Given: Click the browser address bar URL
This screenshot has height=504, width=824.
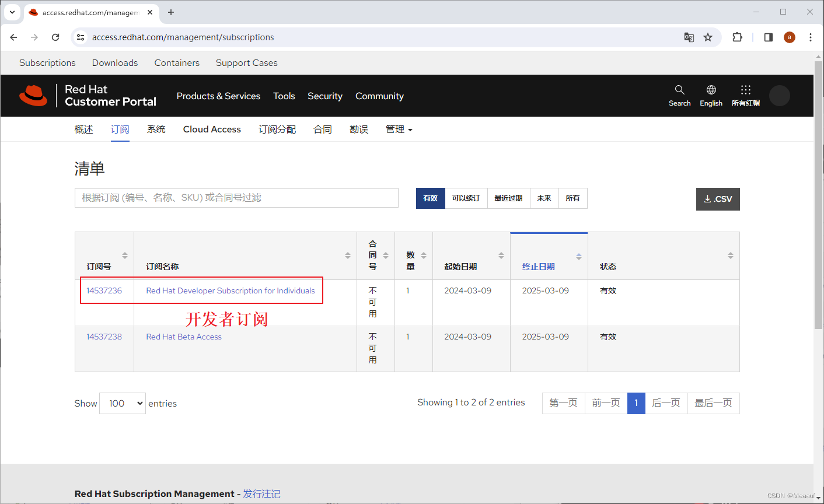Looking at the screenshot, I should coord(183,37).
